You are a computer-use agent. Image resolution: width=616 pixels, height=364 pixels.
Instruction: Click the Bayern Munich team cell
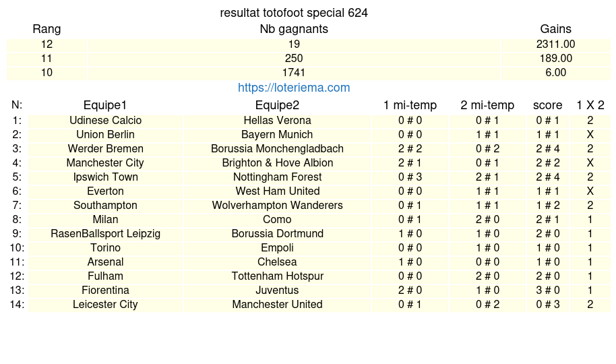(x=277, y=135)
